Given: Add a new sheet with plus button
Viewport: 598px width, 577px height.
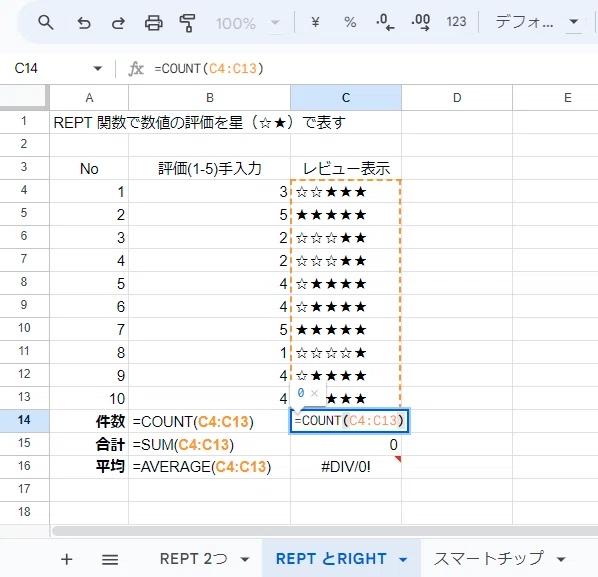Looking at the screenshot, I should click(x=67, y=559).
